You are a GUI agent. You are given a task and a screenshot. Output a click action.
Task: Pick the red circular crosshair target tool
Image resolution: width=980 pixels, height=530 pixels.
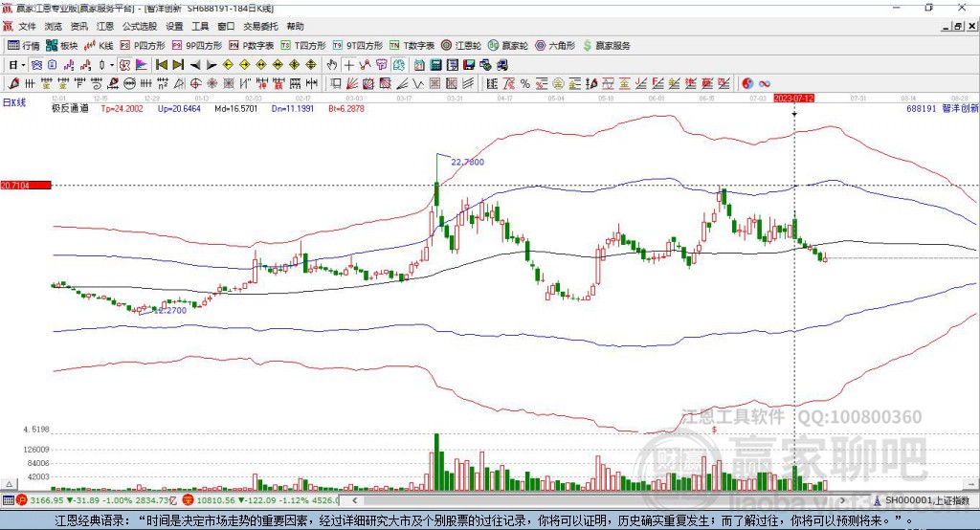coord(195,83)
